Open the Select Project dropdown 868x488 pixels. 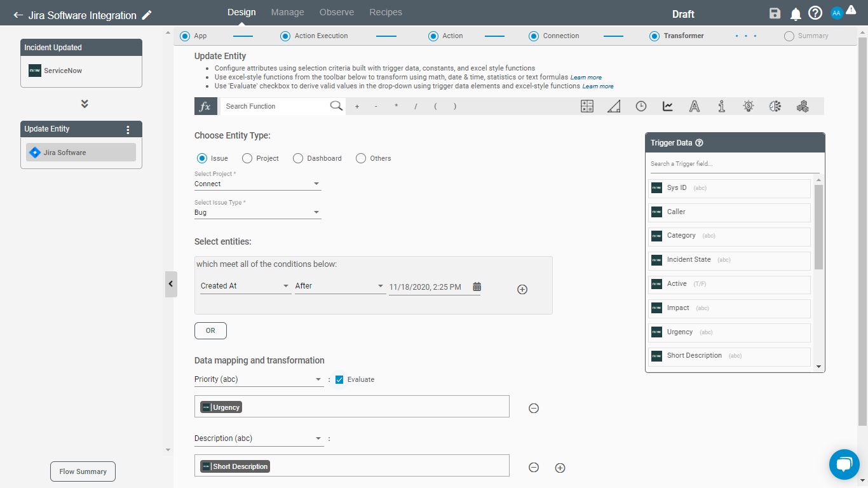tap(258, 184)
